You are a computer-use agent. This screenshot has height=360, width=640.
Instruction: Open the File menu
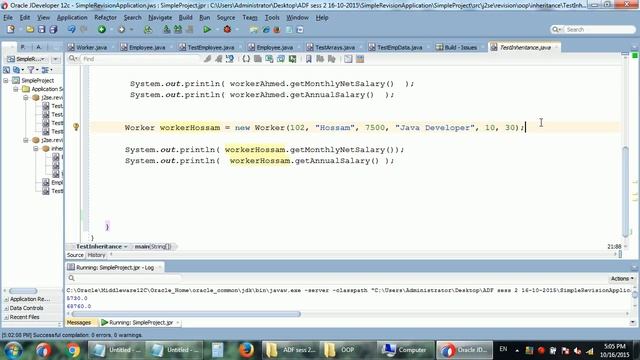(8, 18)
